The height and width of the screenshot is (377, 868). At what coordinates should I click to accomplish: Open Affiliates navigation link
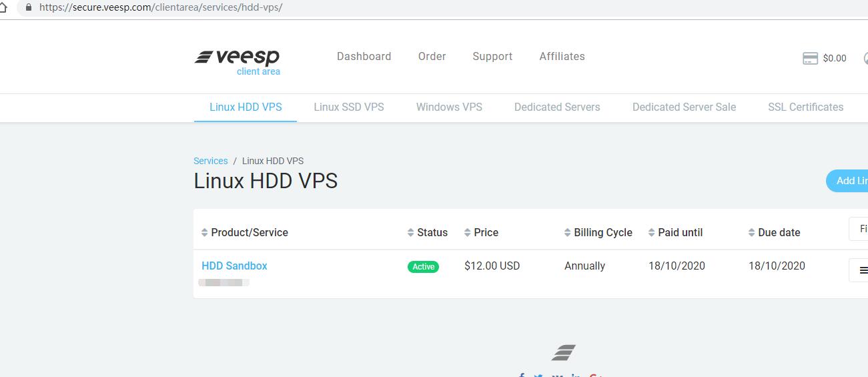(562, 57)
